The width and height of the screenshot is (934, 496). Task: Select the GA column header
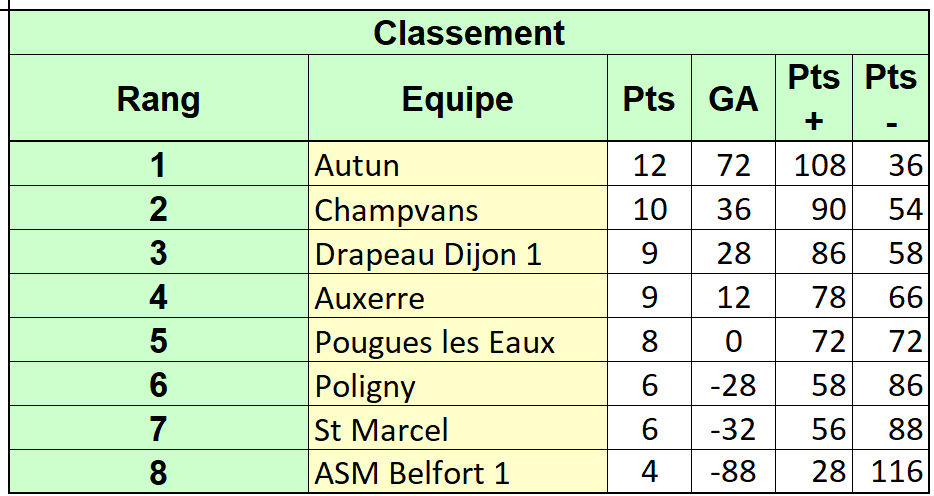click(x=733, y=98)
